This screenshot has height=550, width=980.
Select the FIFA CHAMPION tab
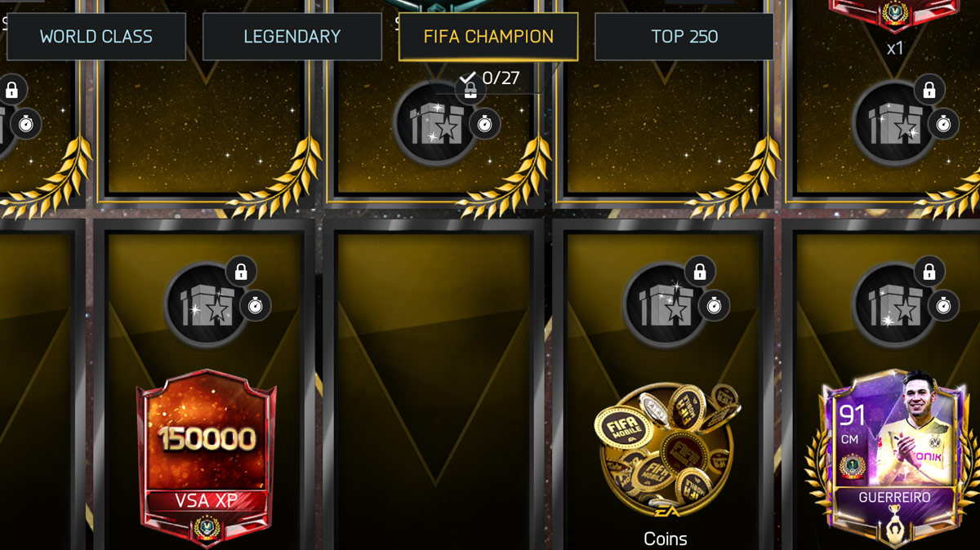tap(488, 37)
